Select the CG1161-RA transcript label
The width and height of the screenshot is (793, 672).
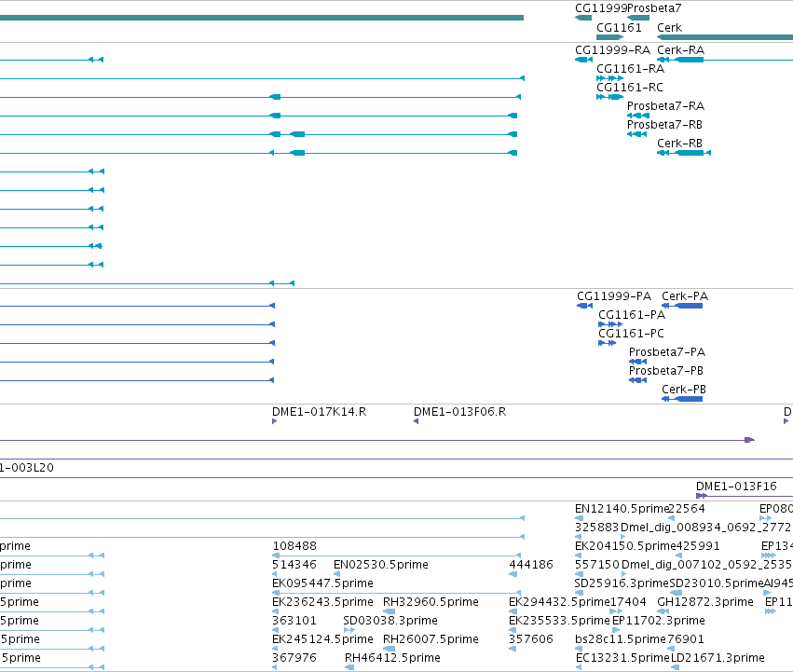click(x=630, y=69)
